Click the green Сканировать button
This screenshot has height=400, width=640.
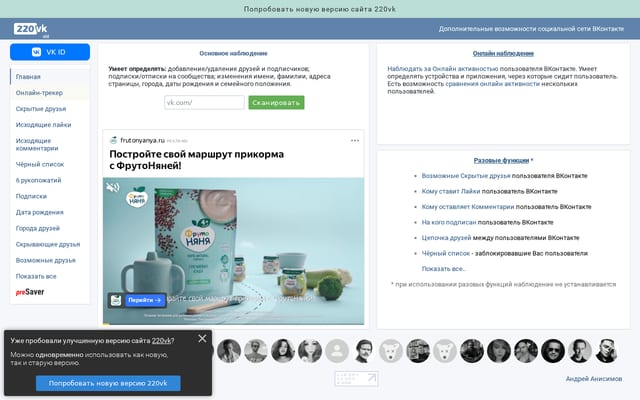pos(276,102)
